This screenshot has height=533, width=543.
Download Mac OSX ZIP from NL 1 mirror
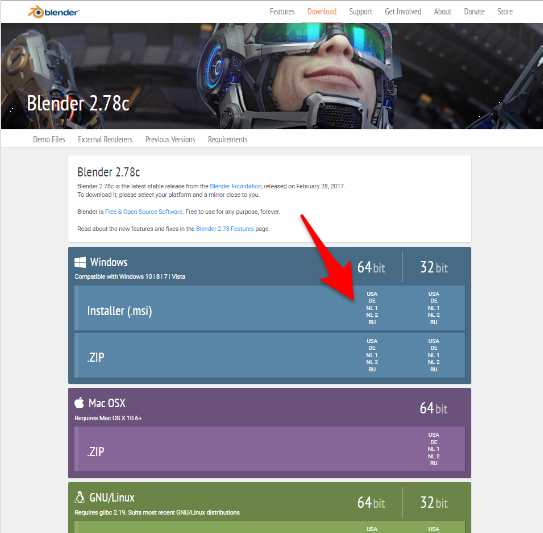click(434, 449)
